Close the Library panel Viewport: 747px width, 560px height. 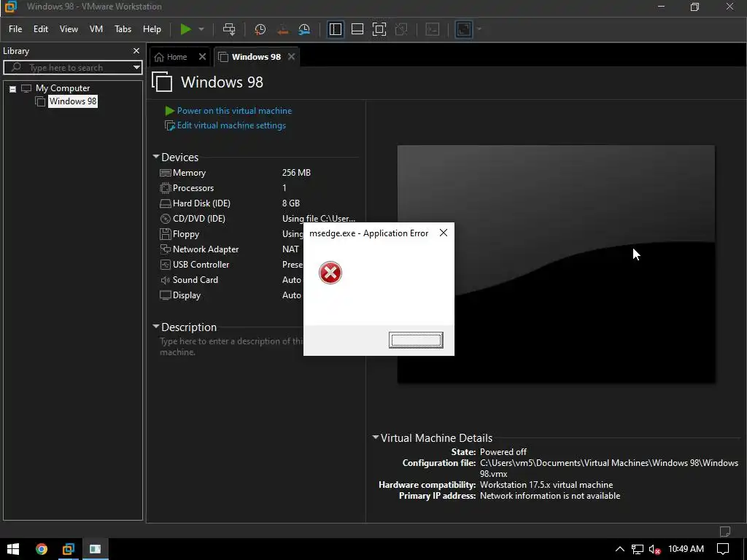click(136, 50)
